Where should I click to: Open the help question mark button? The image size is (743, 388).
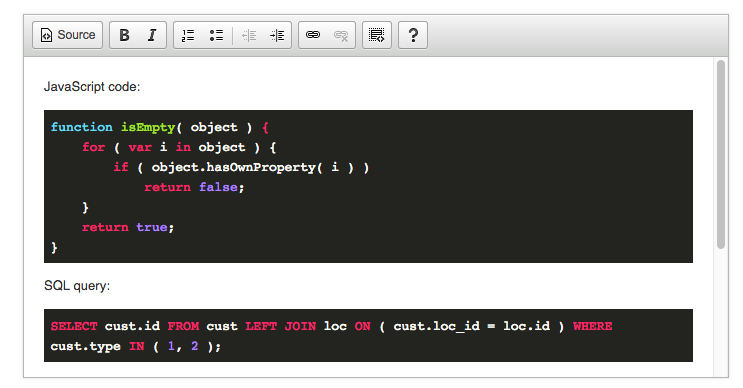coord(413,35)
